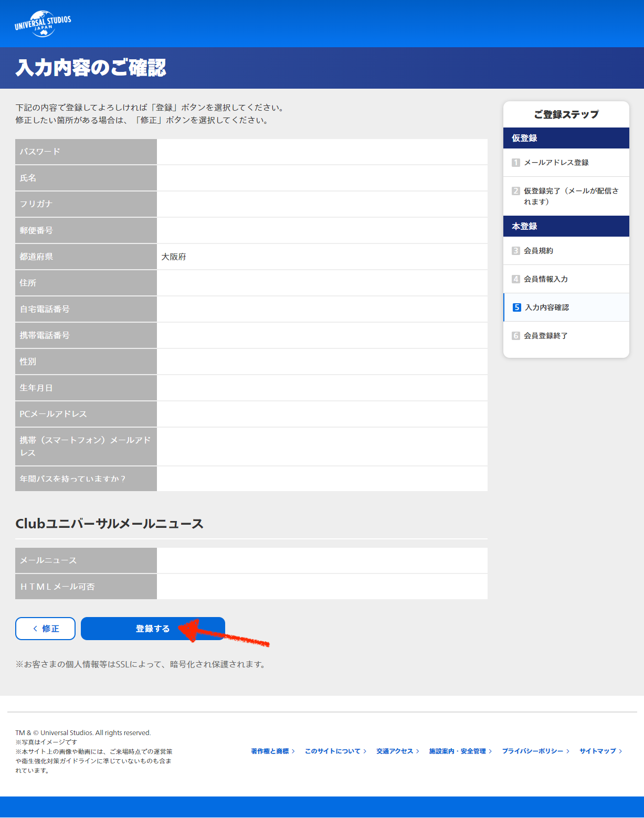This screenshot has height=818, width=644.
Task: Select step 2 仮登録完了
Action: (x=566, y=196)
